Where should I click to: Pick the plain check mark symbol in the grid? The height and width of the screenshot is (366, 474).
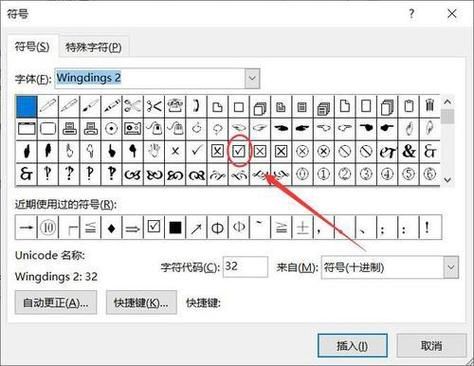[197, 152]
